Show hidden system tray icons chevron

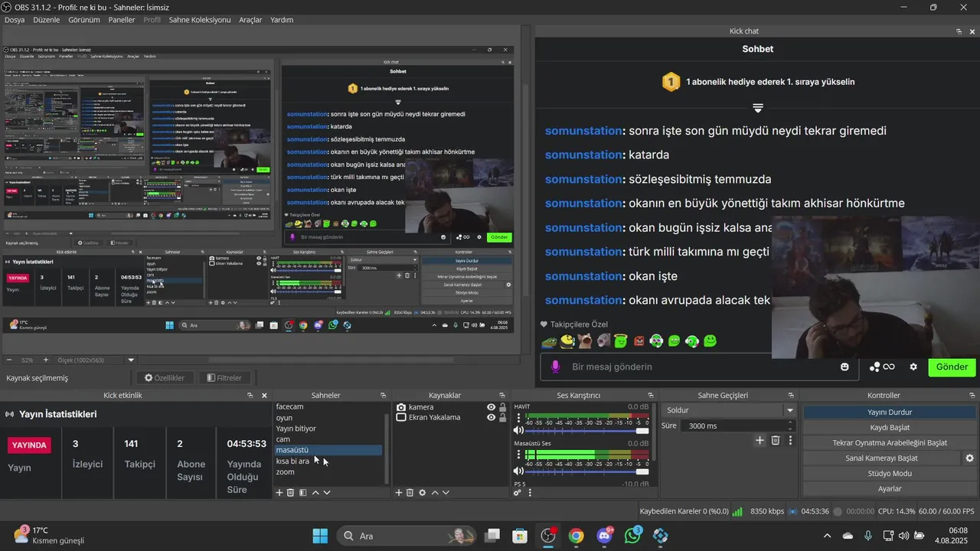(x=826, y=536)
